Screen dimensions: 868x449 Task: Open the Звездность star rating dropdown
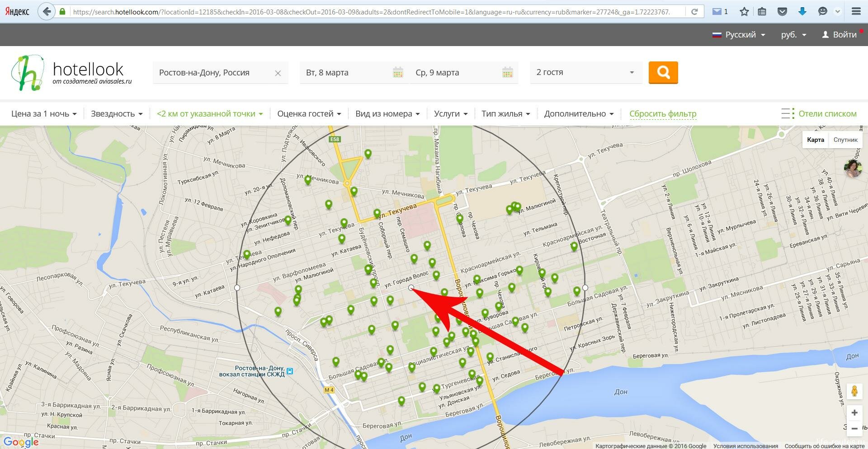coord(117,114)
